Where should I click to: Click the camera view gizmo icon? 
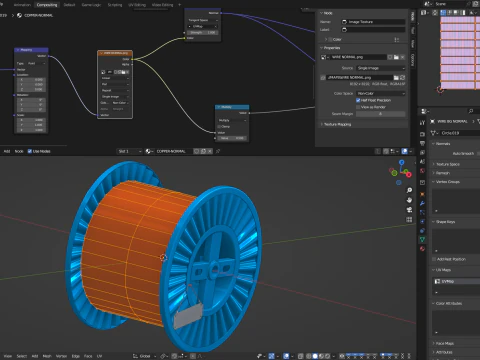[409, 210]
